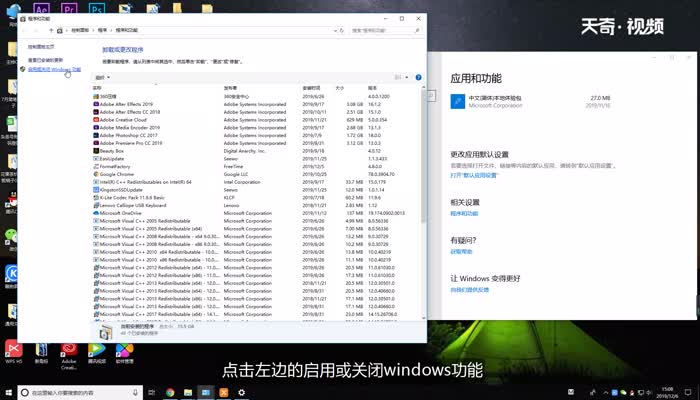The image size is (700, 400).
Task: Open Photoshop desktop shortcut
Action: point(97,8)
